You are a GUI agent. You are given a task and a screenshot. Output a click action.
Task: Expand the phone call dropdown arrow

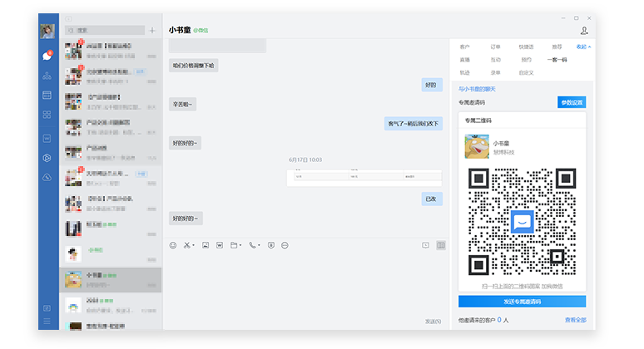point(259,245)
